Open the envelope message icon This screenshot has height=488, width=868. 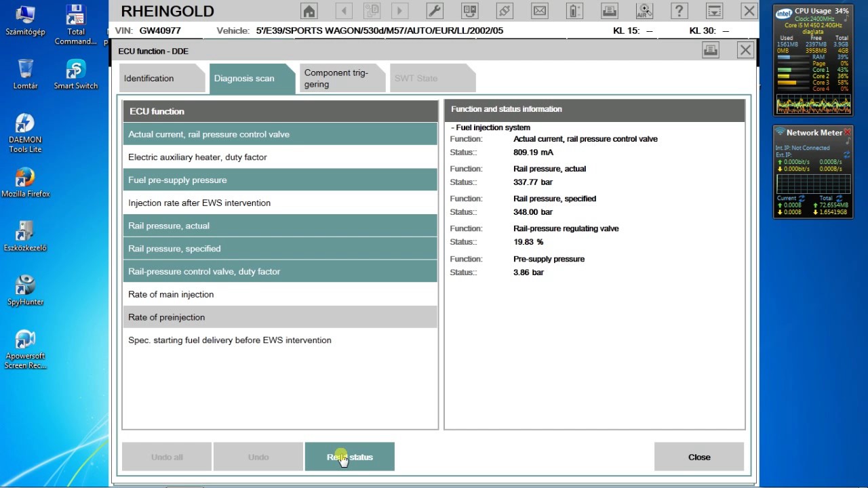coord(539,11)
